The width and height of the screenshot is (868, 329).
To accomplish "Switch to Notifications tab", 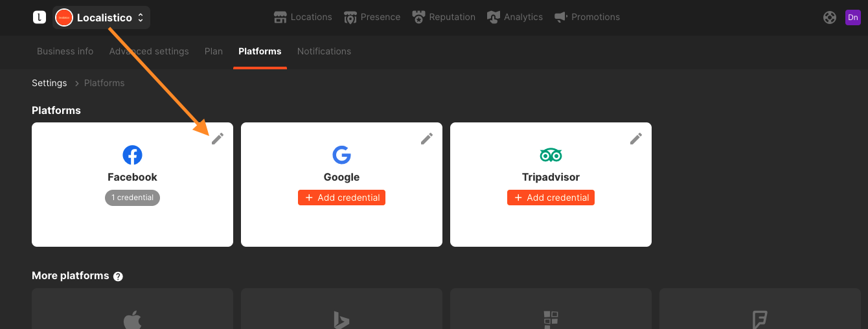I will pos(324,51).
